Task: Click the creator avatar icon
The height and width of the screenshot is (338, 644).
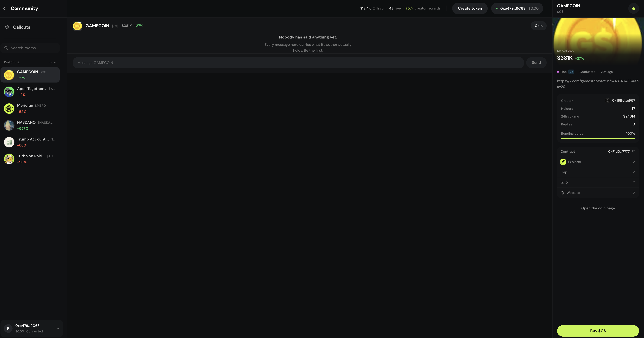Action: point(608,101)
